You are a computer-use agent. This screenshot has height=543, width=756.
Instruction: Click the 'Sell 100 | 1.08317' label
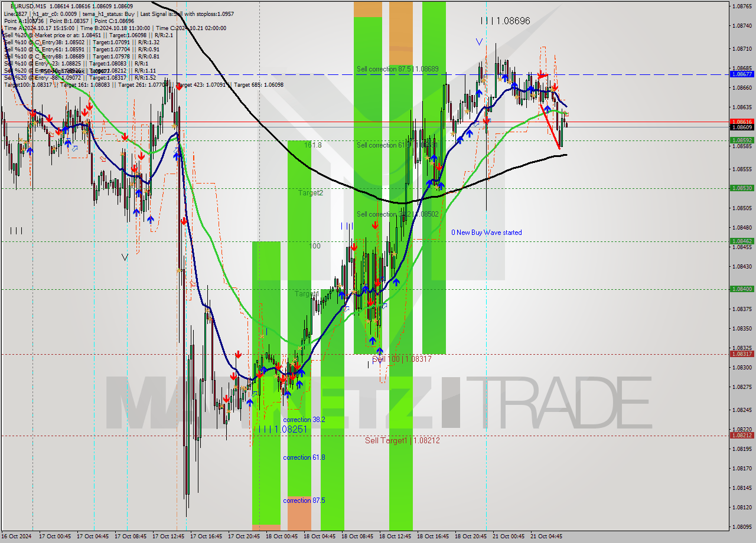(x=402, y=359)
